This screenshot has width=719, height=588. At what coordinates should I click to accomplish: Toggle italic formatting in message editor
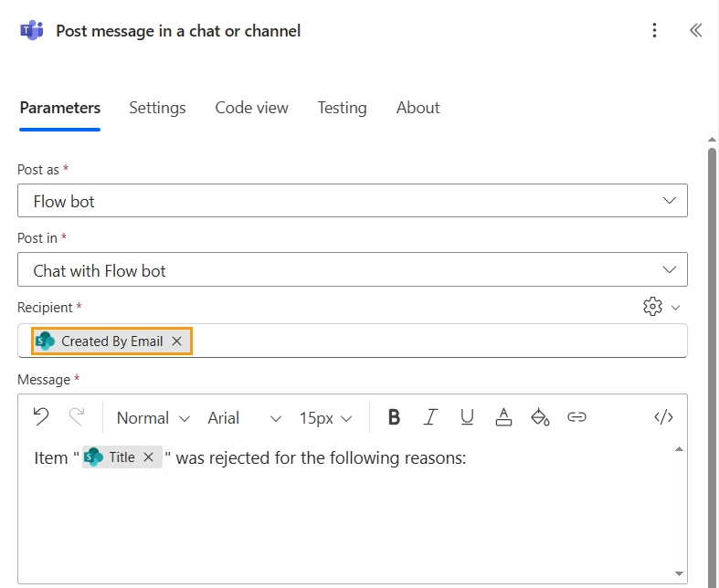pos(430,417)
